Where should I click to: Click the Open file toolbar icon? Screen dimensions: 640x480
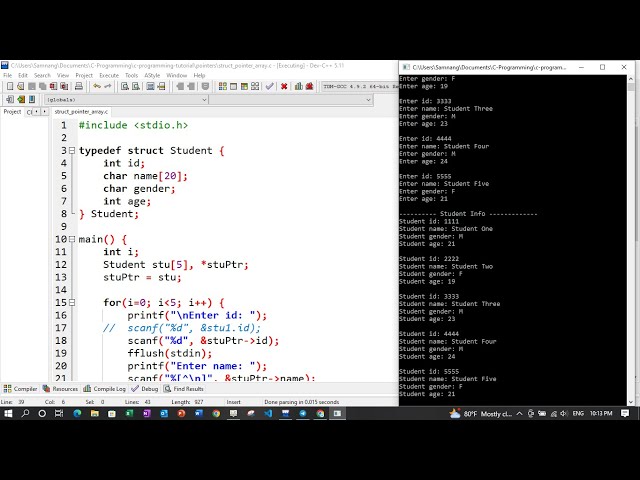21,86
